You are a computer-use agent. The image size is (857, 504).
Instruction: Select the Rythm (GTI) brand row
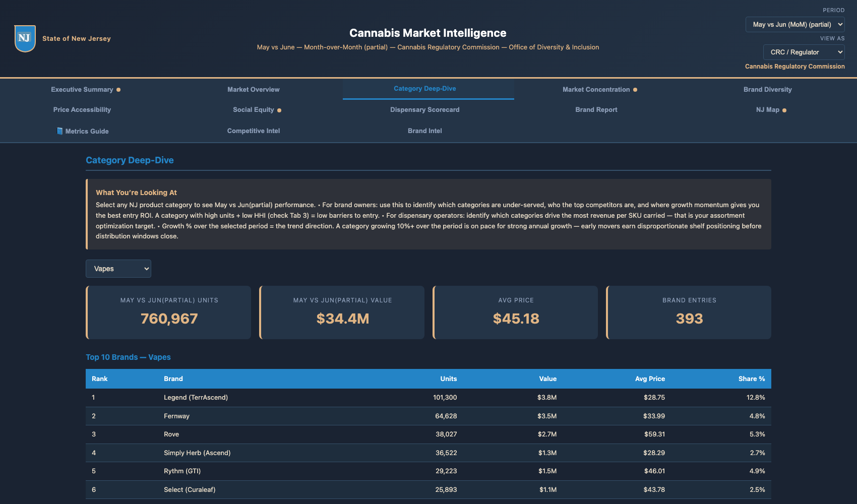coord(428,471)
